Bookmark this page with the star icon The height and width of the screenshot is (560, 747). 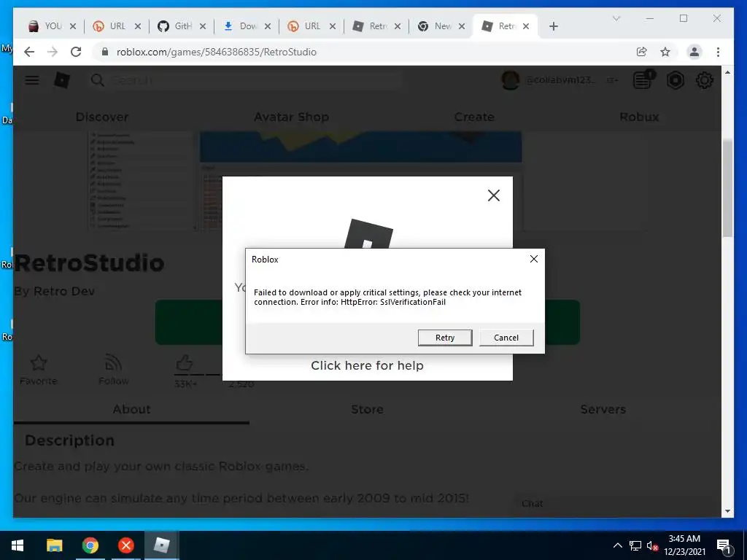(x=665, y=52)
